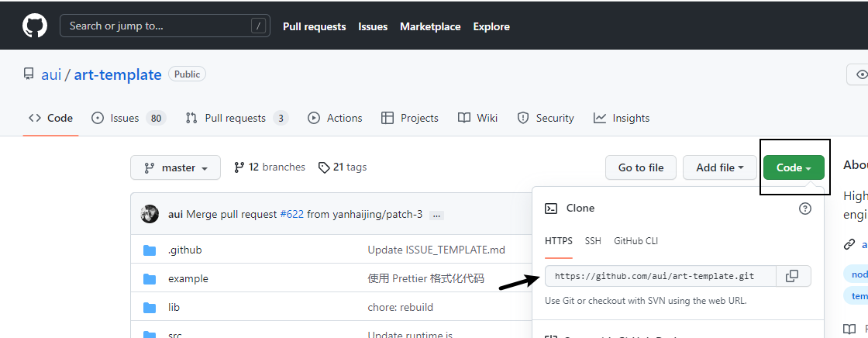Viewport: 868px width, 338px height.
Task: Open the example folder
Action: point(188,279)
